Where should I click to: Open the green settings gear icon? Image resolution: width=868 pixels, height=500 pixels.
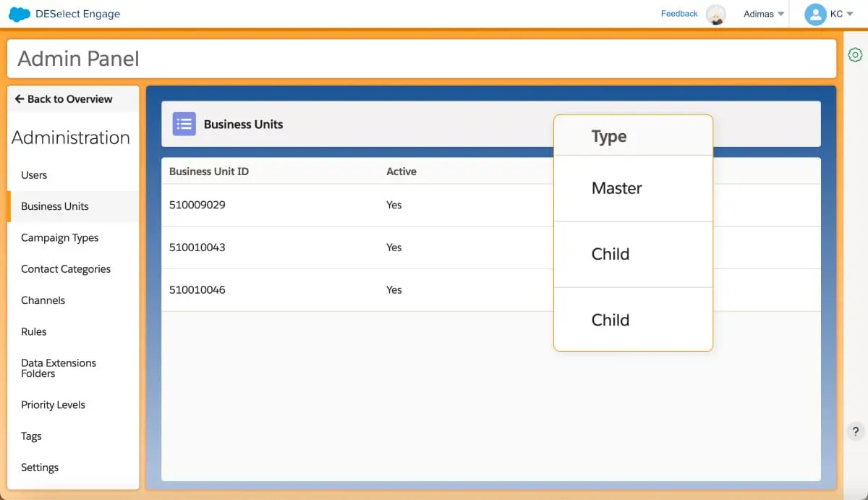pos(855,55)
